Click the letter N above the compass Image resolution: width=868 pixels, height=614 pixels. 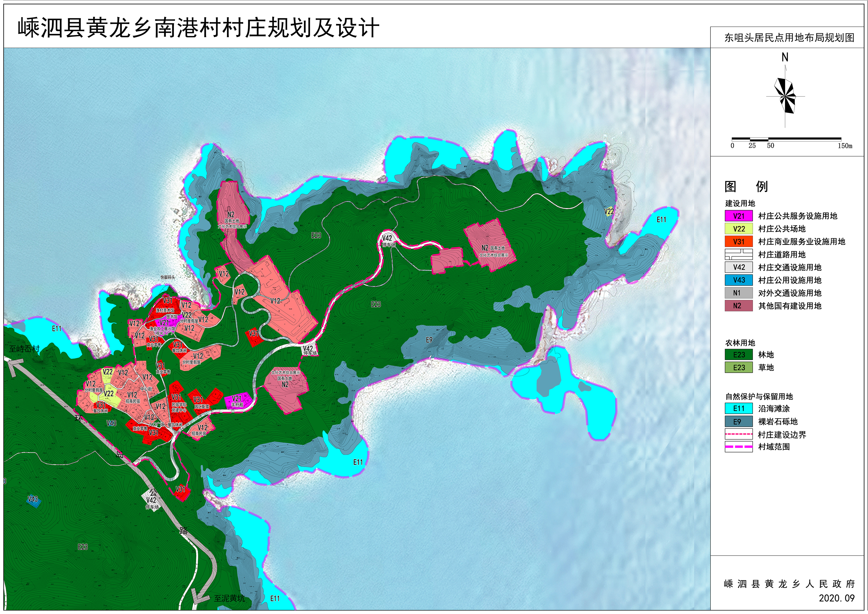coord(785,57)
